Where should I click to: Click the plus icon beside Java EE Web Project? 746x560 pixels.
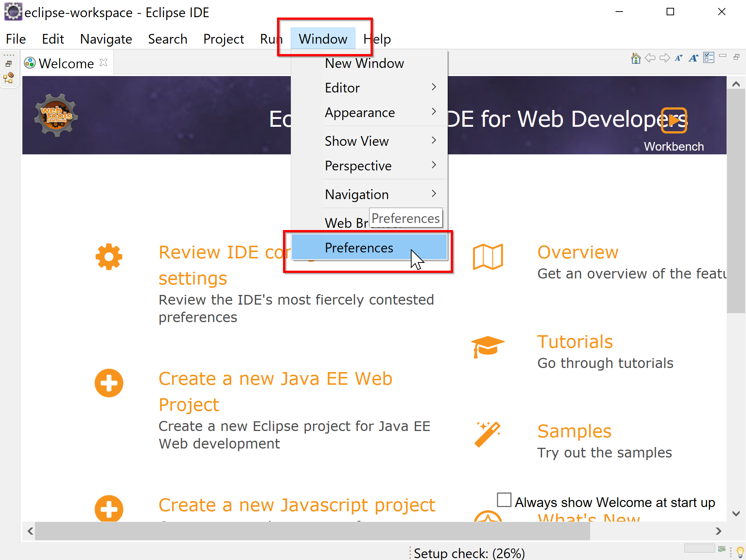click(109, 383)
